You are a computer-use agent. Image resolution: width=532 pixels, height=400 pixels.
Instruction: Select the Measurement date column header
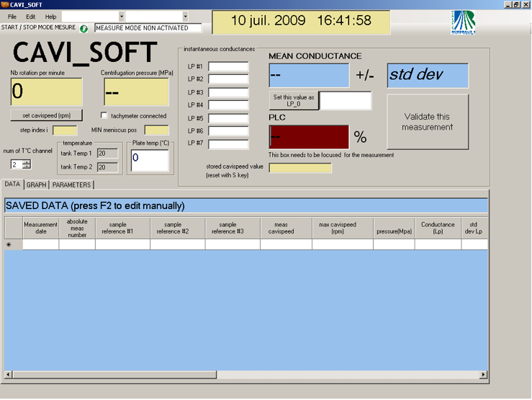coord(40,228)
